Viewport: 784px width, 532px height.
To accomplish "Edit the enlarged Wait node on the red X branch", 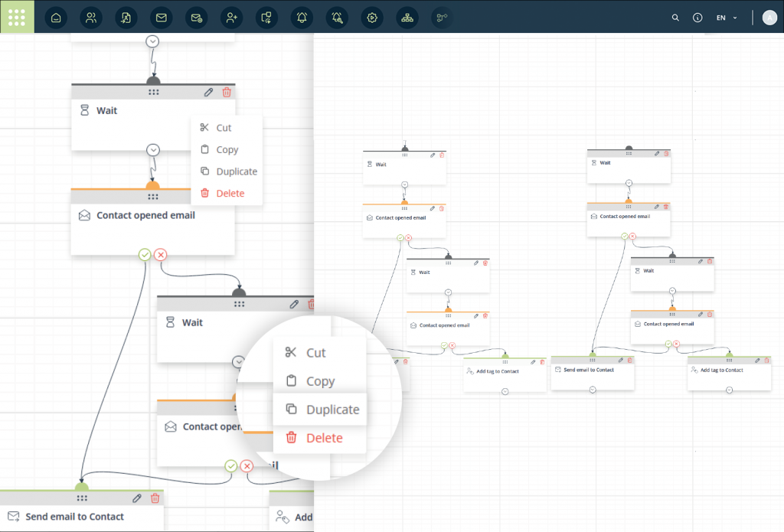I will (x=294, y=304).
